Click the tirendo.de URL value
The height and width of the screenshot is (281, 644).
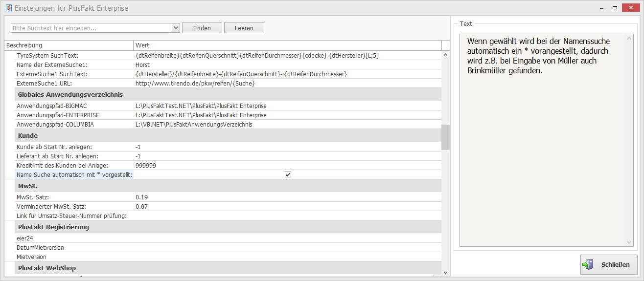click(195, 84)
